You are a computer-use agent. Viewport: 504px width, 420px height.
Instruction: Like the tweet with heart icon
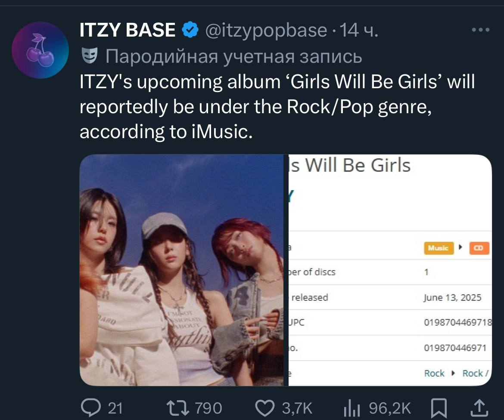[x=264, y=408]
